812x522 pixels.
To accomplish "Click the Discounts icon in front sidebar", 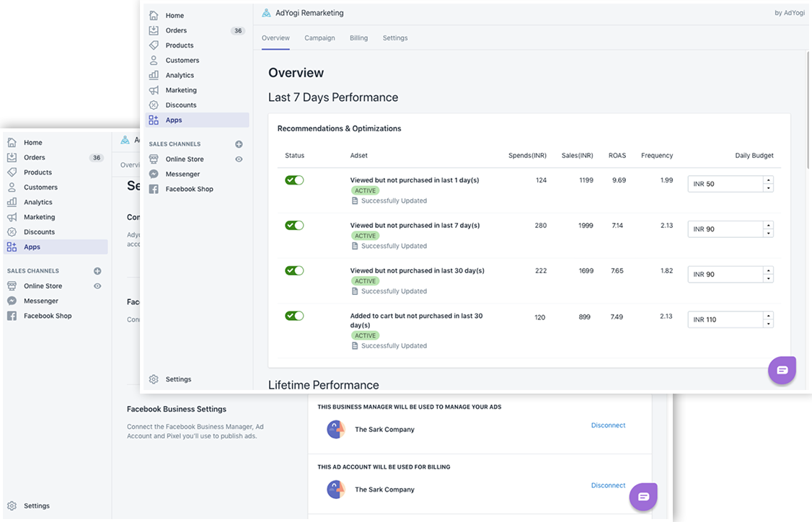I will pyautogui.click(x=154, y=105).
